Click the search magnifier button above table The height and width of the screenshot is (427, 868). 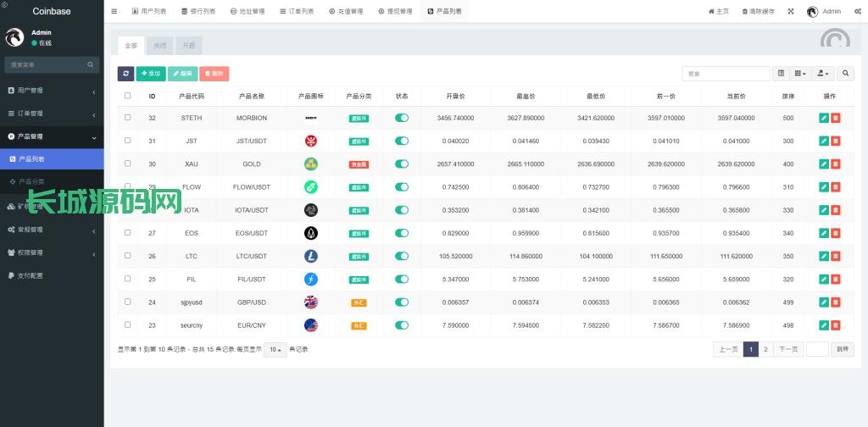click(846, 74)
